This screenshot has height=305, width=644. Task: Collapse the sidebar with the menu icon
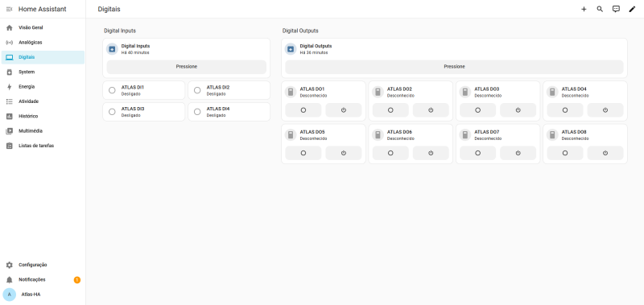click(x=9, y=9)
